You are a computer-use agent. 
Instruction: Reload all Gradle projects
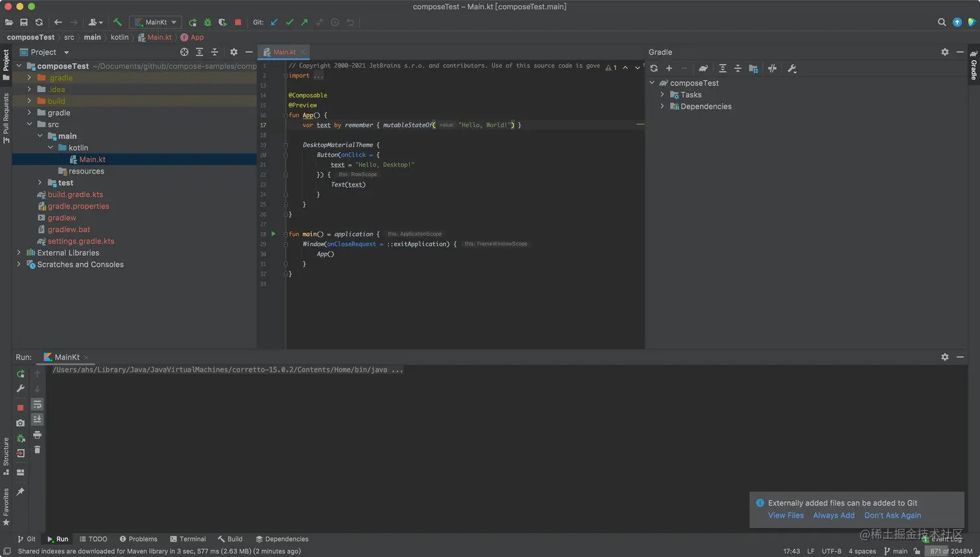(x=654, y=69)
